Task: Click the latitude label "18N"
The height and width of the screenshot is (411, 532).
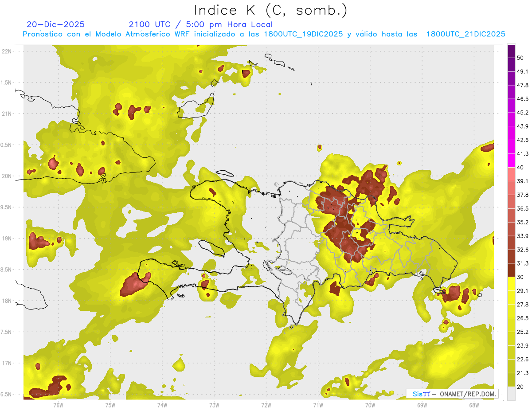Action: point(7,301)
